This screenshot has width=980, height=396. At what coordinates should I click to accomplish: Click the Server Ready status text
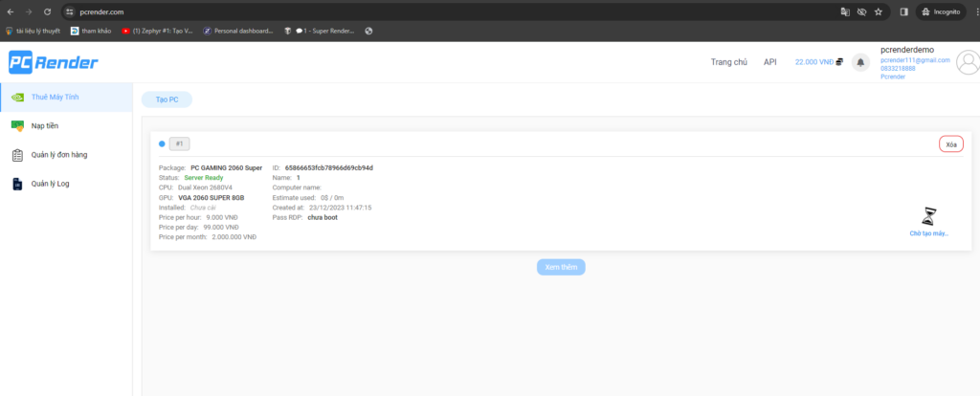(204, 177)
